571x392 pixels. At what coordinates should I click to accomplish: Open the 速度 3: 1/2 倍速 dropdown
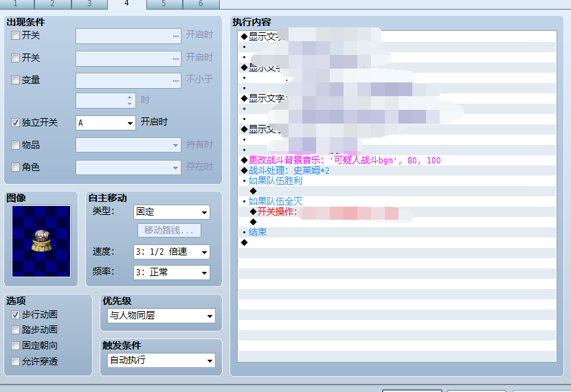click(172, 252)
